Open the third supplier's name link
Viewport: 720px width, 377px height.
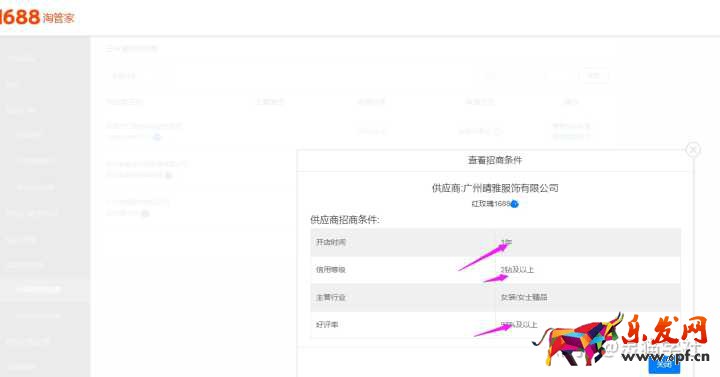138,202
